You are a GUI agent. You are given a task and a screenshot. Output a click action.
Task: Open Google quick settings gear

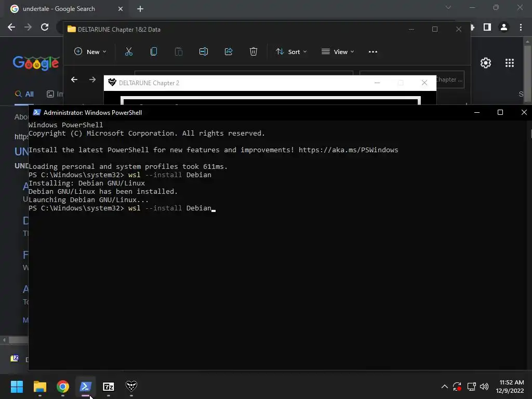point(486,63)
